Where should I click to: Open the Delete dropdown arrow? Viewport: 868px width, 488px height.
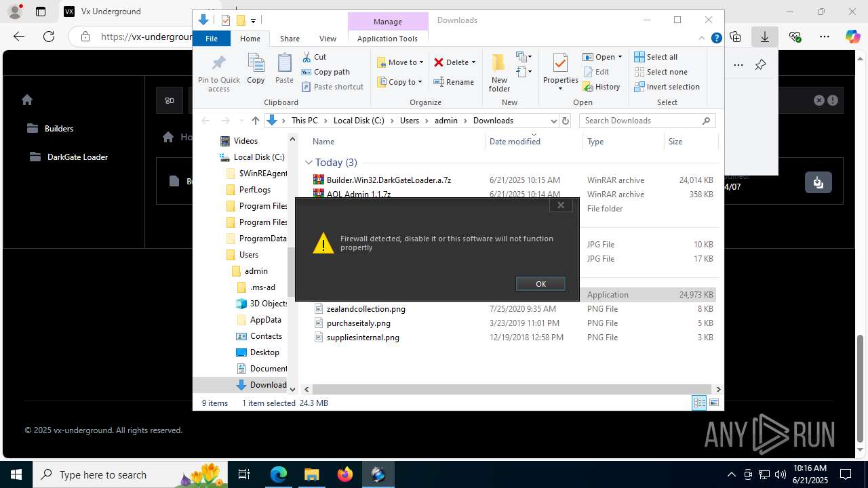473,62
